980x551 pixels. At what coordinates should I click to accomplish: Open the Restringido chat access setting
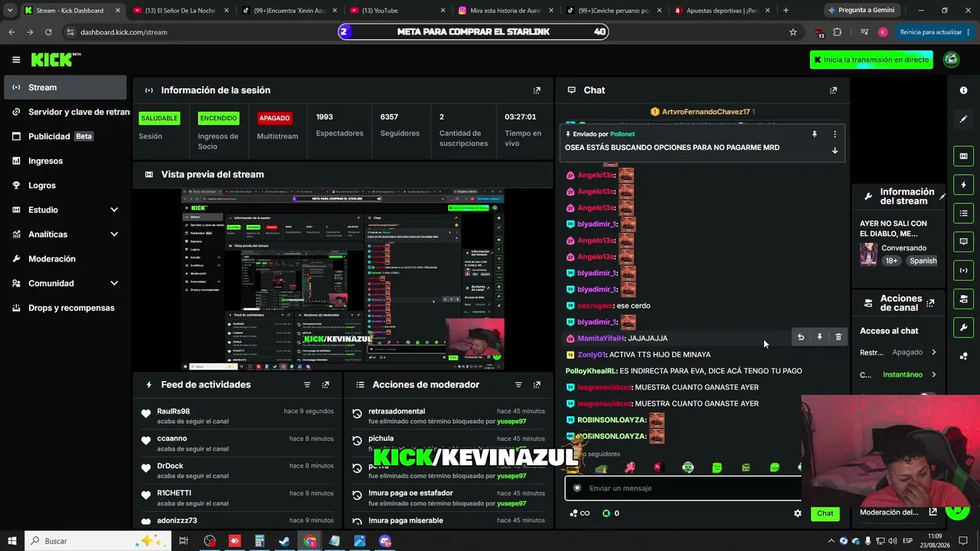(x=898, y=353)
